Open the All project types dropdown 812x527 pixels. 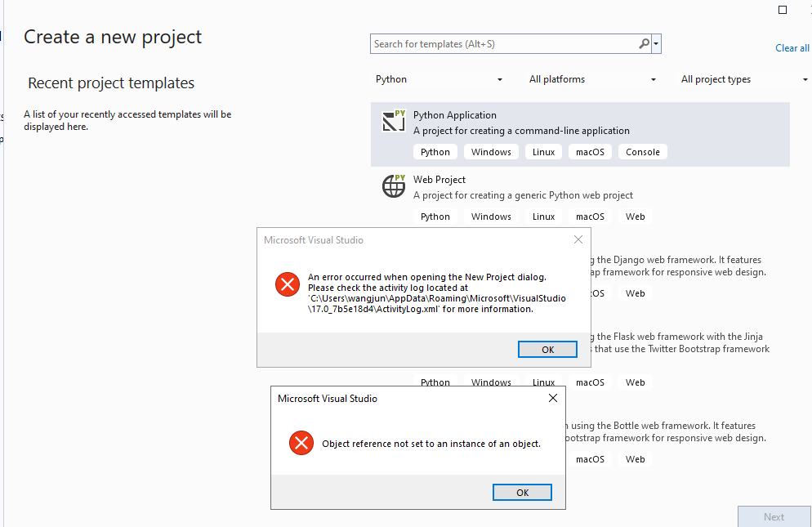pos(744,79)
